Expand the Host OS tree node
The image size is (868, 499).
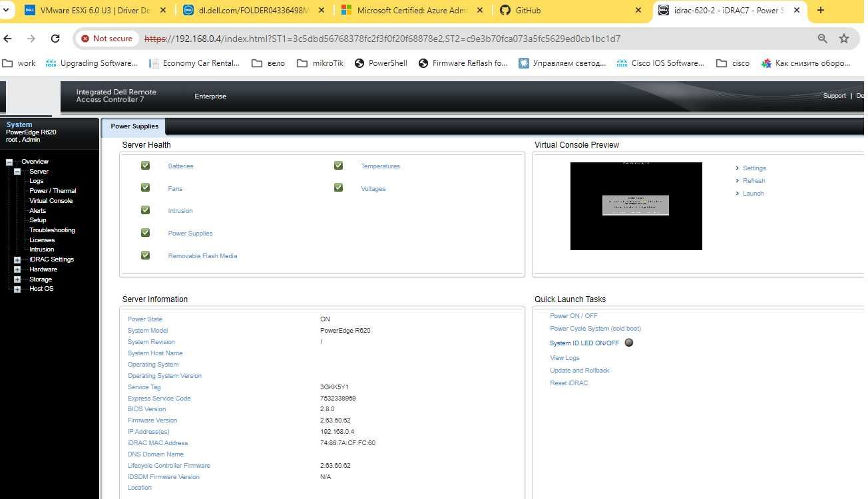tap(17, 289)
